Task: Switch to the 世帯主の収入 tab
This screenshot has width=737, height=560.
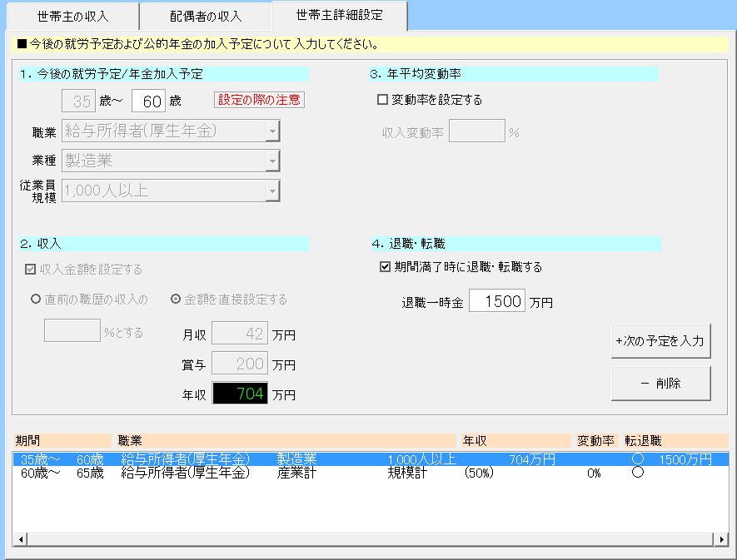Action: 73,17
